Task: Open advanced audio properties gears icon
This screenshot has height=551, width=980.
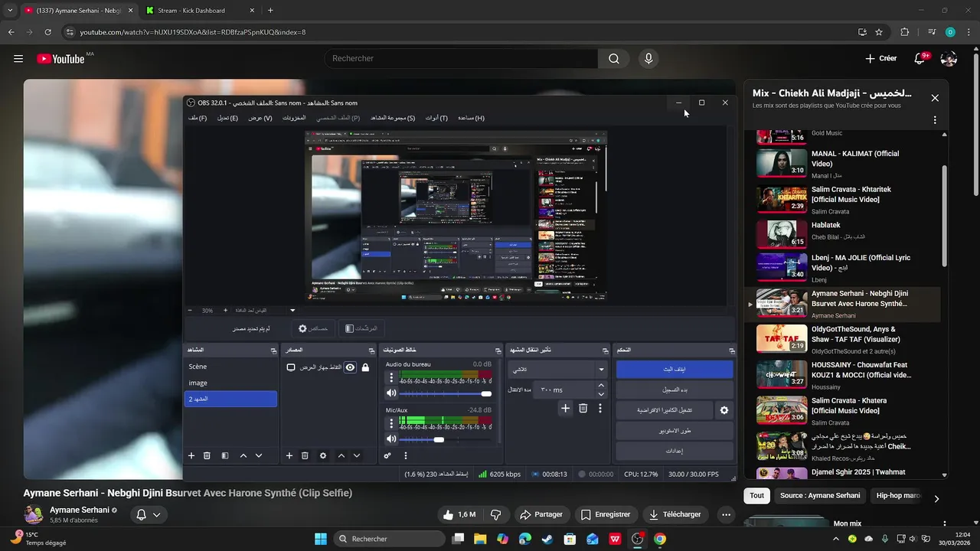Action: click(x=387, y=455)
